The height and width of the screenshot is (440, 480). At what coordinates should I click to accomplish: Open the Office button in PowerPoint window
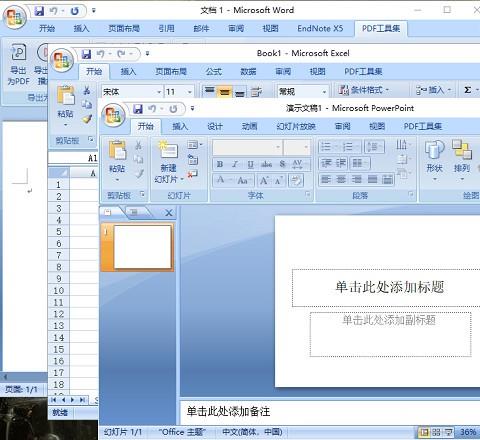click(114, 115)
